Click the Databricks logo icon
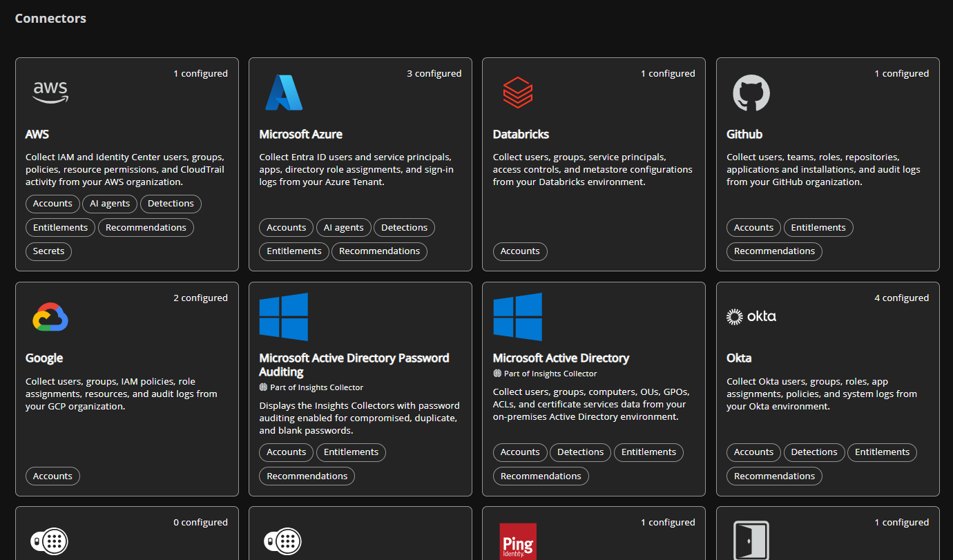The image size is (953, 560). click(x=517, y=93)
